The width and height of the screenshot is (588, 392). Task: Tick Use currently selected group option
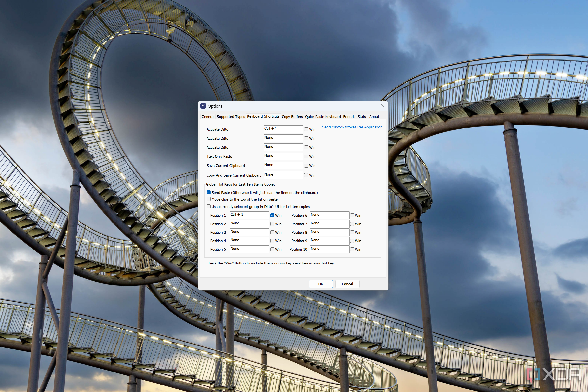pyautogui.click(x=209, y=207)
